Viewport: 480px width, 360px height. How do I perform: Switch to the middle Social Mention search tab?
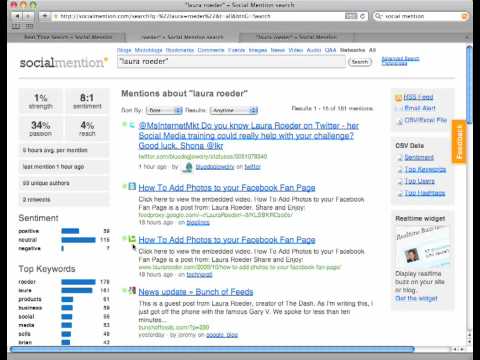coord(182,37)
